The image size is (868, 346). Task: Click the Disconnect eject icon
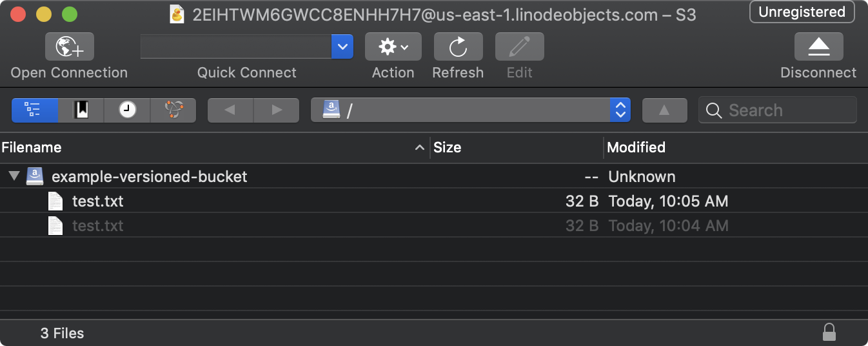pos(818,47)
